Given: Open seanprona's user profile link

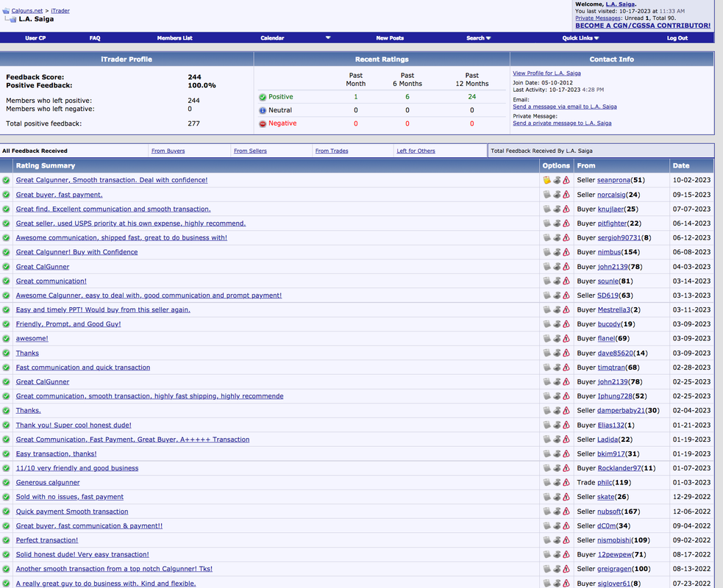Looking at the screenshot, I should pos(613,180).
